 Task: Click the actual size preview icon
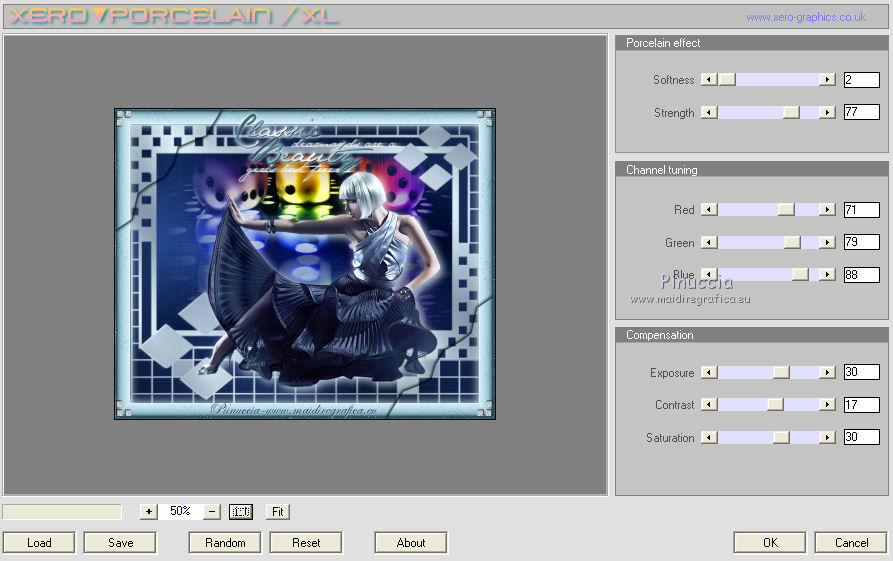tap(241, 511)
